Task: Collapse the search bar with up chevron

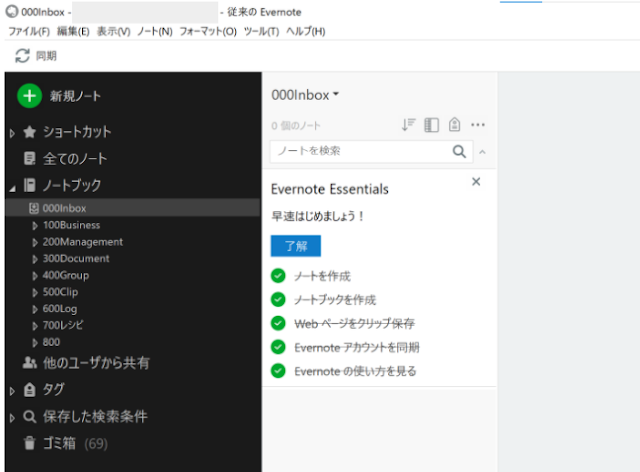Action: 482,152
